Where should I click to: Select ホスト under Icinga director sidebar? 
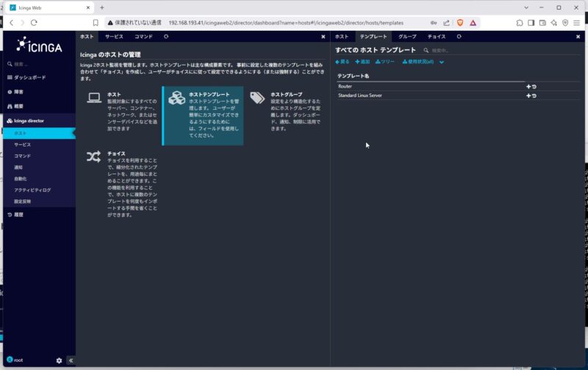[39, 133]
